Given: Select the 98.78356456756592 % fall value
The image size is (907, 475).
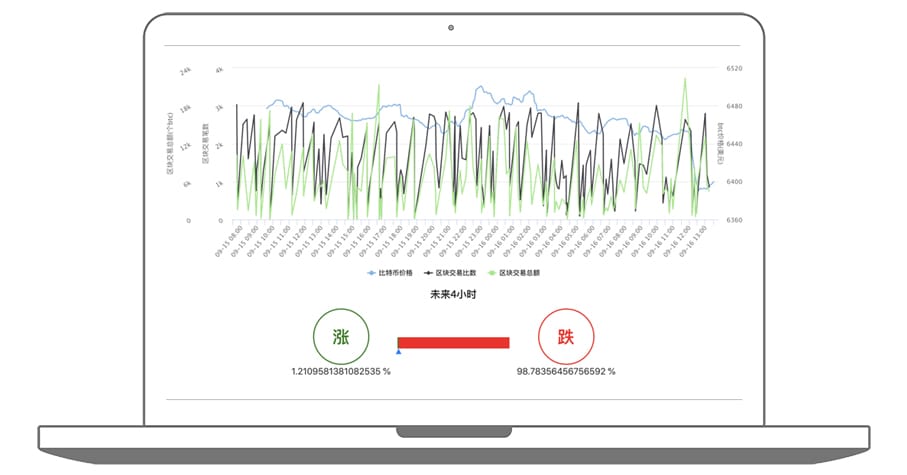Looking at the screenshot, I should coord(566,371).
